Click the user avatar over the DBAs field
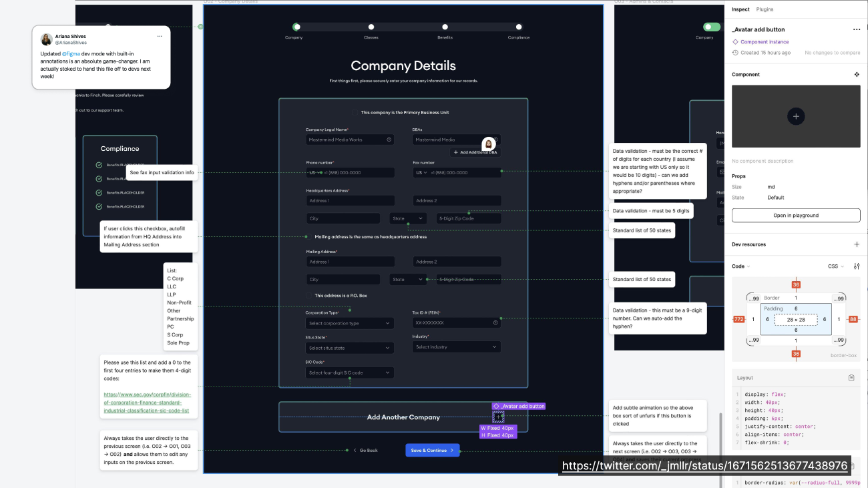Viewport: 868px width, 488px height. [489, 144]
